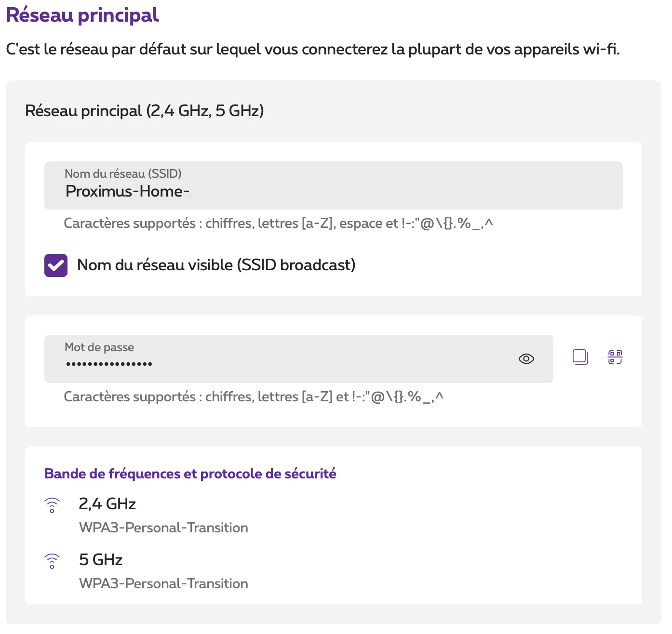
Task: Copy the password using the copy icon
Action: pyautogui.click(x=580, y=357)
